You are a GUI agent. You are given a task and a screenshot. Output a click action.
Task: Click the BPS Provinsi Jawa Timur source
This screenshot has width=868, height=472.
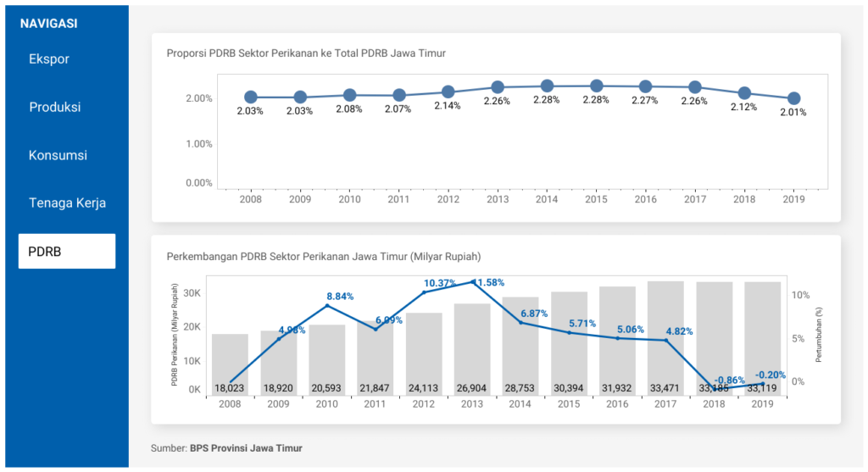point(245,447)
